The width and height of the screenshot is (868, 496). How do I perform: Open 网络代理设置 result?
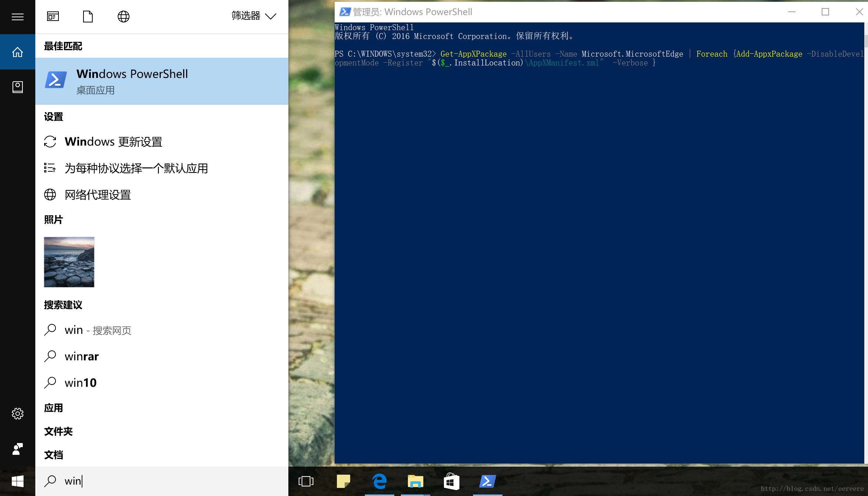(x=162, y=195)
